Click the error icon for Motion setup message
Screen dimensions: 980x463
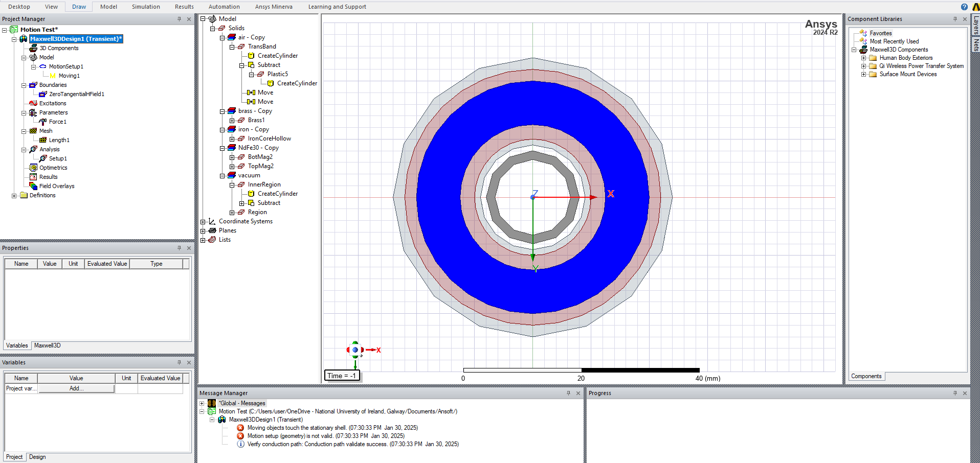coord(240,436)
